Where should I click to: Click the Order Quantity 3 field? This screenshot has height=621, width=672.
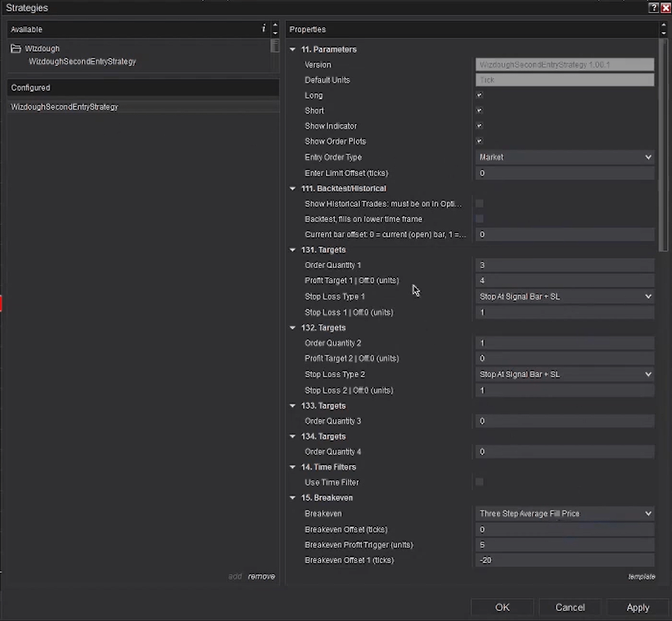tap(565, 421)
